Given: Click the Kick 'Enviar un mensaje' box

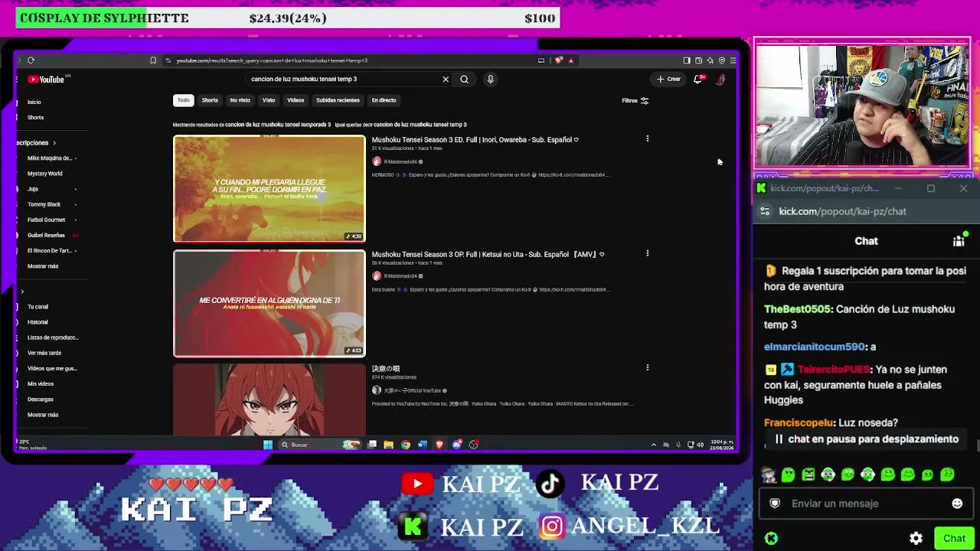Looking at the screenshot, I should pyautogui.click(x=865, y=504).
